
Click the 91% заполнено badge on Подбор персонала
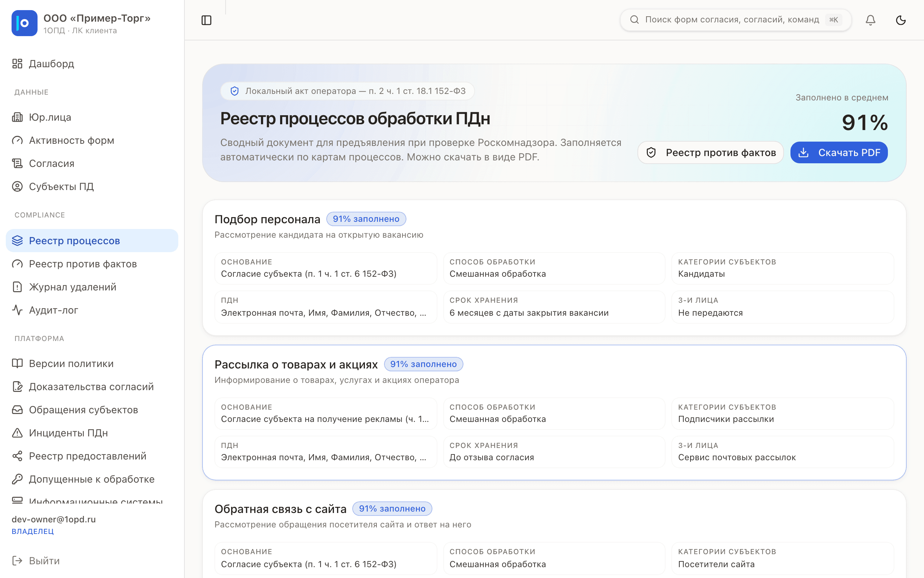[x=366, y=219]
